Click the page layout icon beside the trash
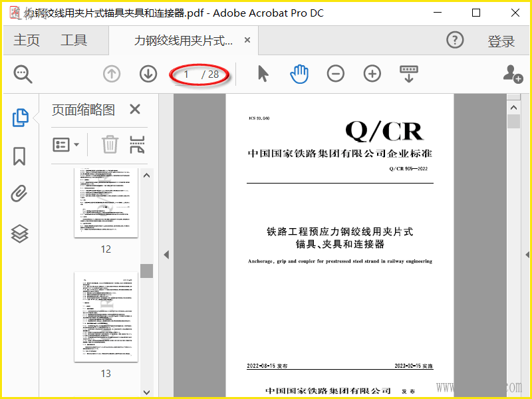Image resolution: width=532 pixels, height=399 pixels. tap(137, 144)
